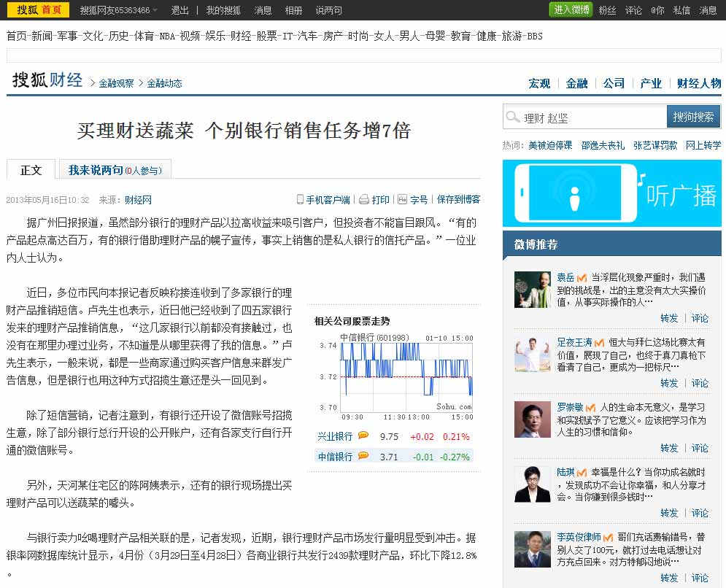Go to BBS in the site navigation
The image size is (726, 588).
535,36
